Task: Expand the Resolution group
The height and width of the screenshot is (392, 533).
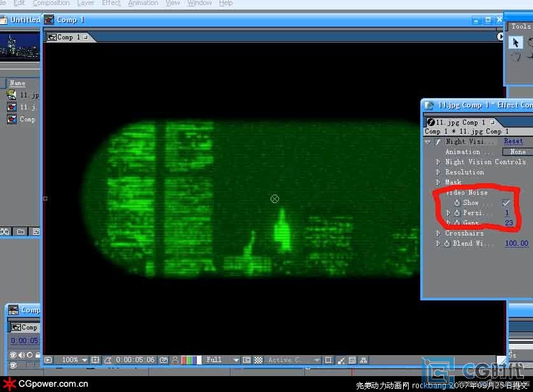Action: (x=438, y=172)
